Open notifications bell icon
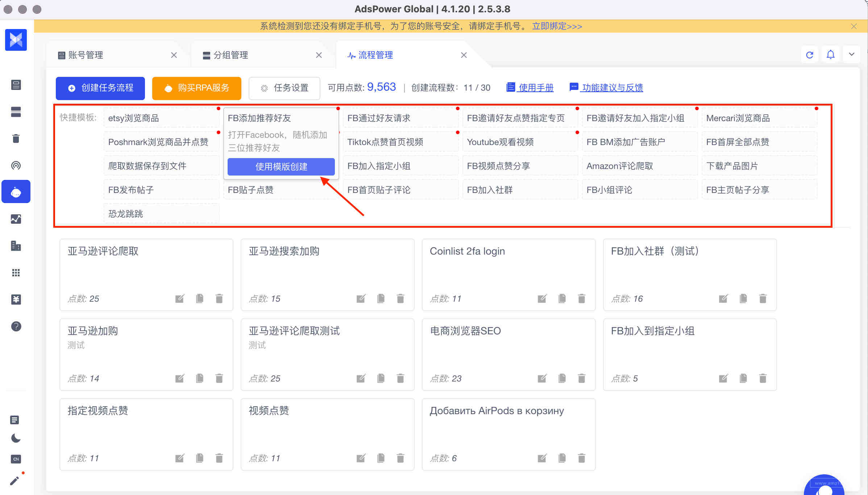This screenshot has height=495, width=868. coord(831,55)
